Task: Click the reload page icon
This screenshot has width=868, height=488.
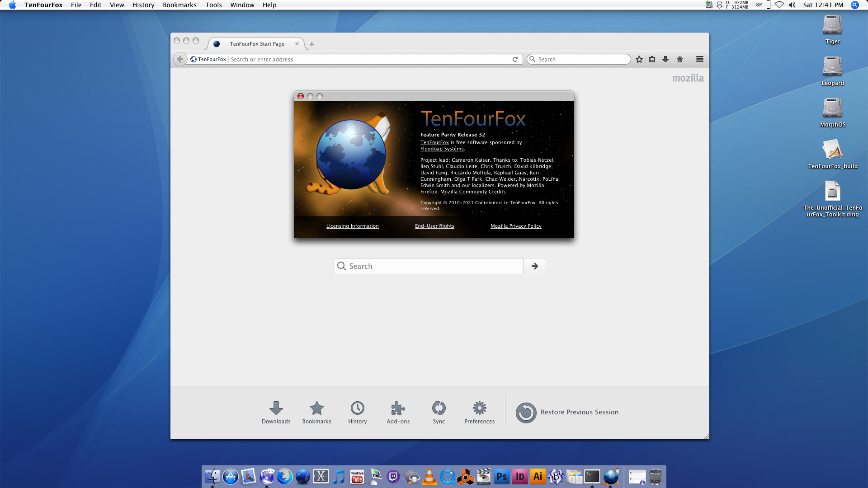Action: [515, 59]
